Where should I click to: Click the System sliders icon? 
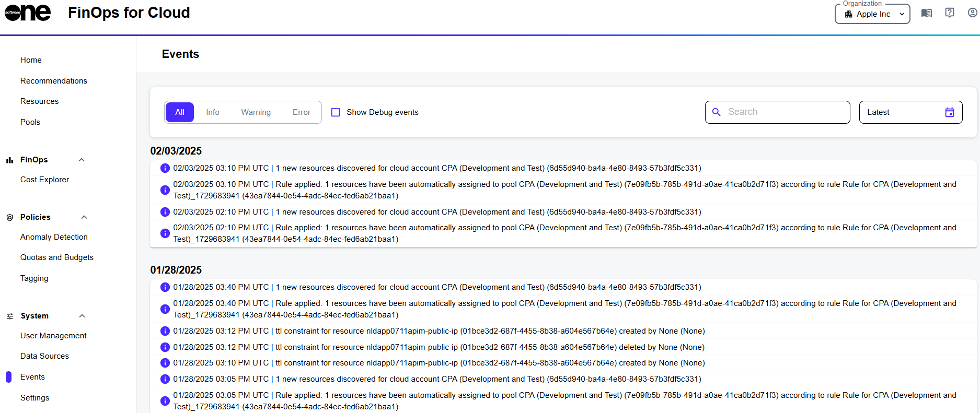pos(9,316)
